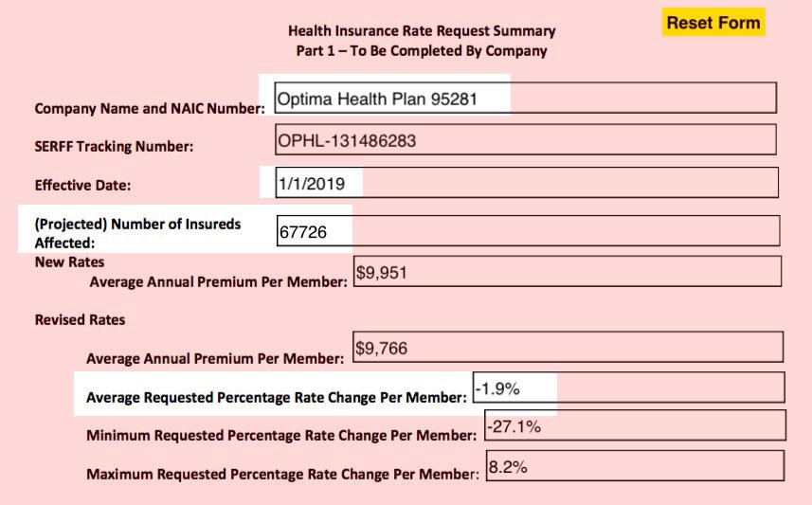Click the Company Name and NAIC Number field
This screenshot has width=812, height=505.
click(x=525, y=98)
